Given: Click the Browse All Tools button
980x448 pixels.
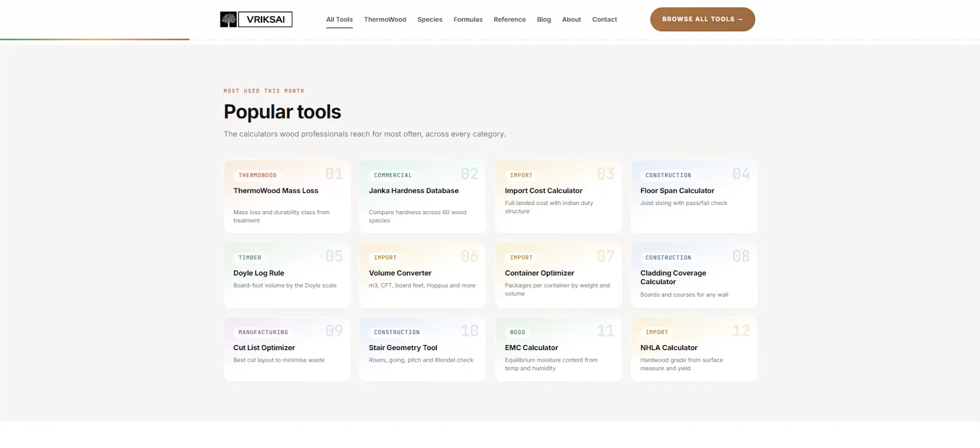Looking at the screenshot, I should click(x=703, y=20).
